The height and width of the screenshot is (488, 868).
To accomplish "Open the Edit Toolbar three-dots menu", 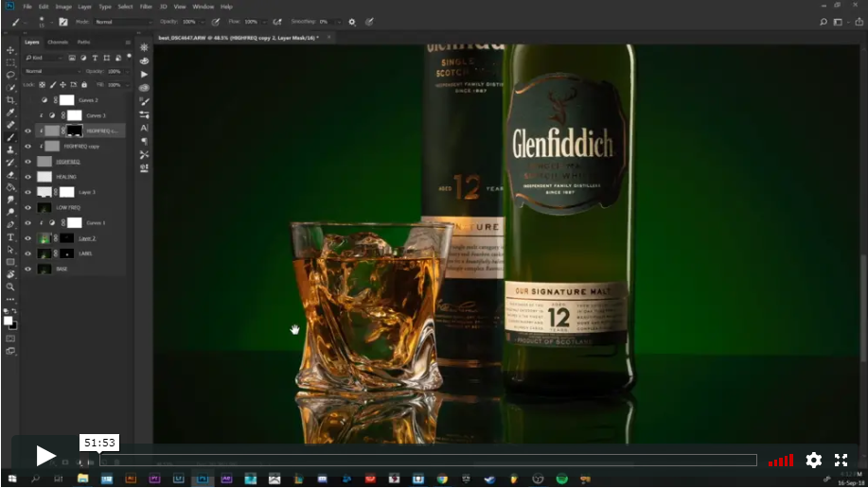I will (x=10, y=299).
